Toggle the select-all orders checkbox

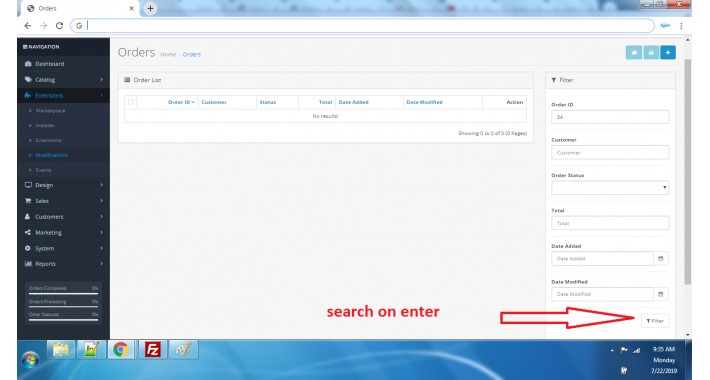pyautogui.click(x=130, y=102)
